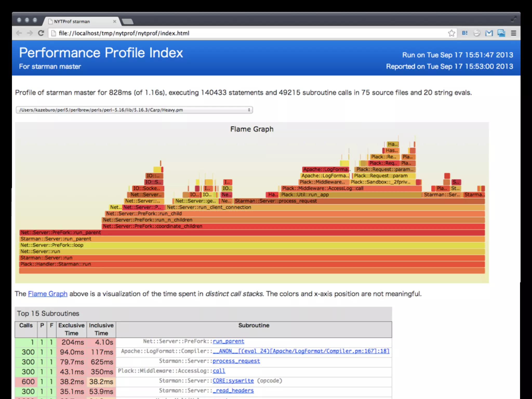Click the browser forward arrow
This screenshot has width=532, height=399.
[x=30, y=33]
